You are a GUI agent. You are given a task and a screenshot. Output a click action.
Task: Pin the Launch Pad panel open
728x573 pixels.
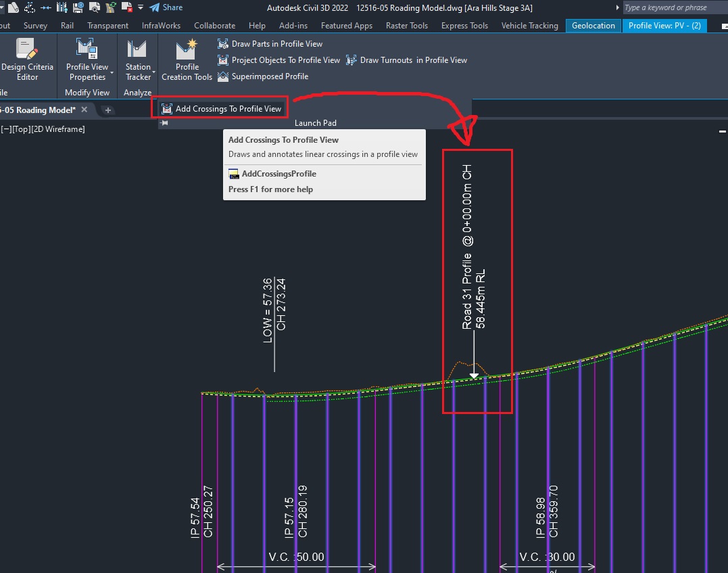(164, 123)
